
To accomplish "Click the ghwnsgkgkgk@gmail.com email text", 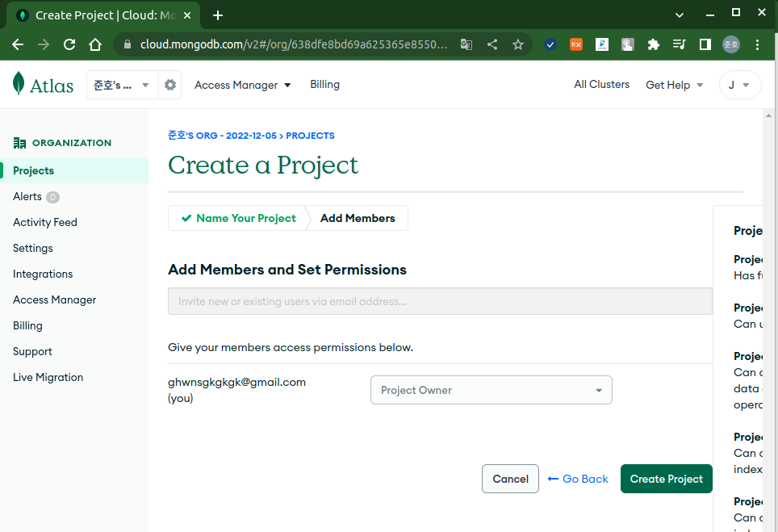I will (236, 382).
